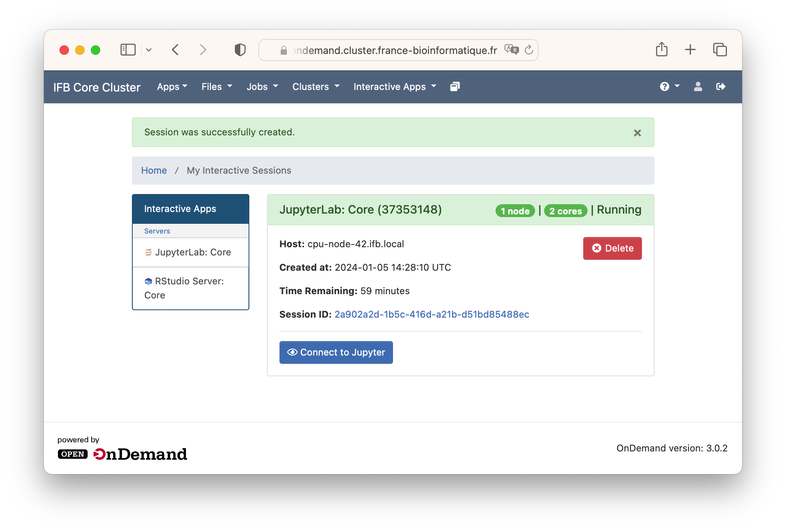Open the Session ID link

[x=431, y=315]
